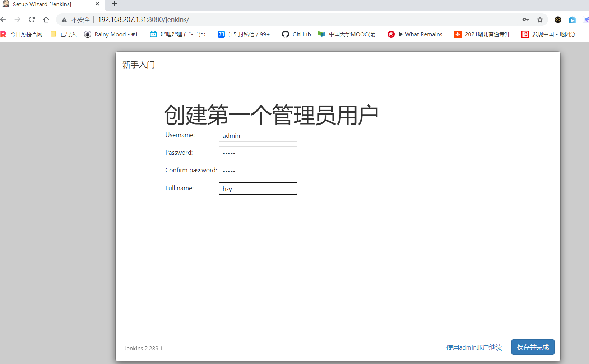Image resolution: width=589 pixels, height=364 pixels.
Task: Open the 知乎 私信 bookmark
Action: coord(246,34)
